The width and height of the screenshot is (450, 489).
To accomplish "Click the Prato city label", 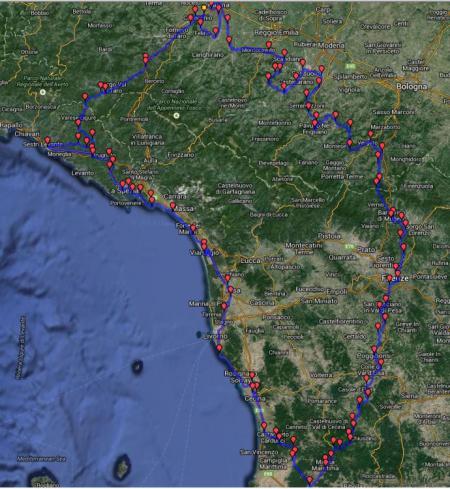I will 366,249.
